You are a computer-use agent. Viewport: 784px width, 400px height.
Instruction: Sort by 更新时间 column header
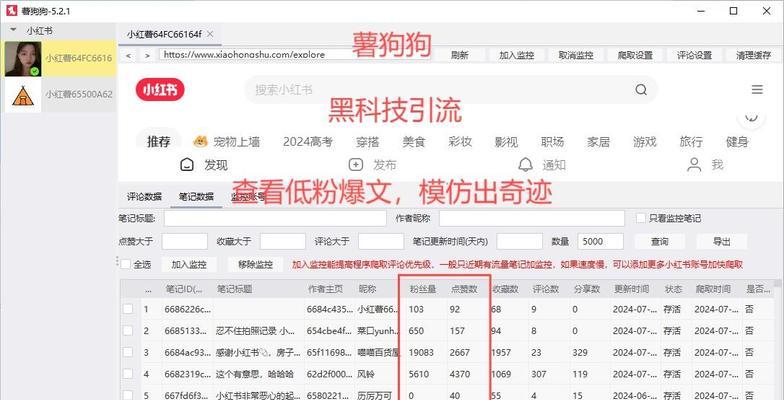pyautogui.click(x=632, y=289)
